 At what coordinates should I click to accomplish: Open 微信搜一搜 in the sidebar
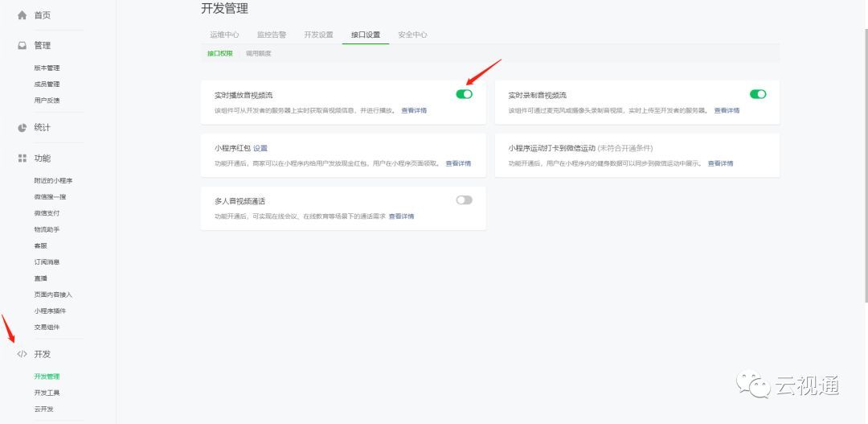(51, 197)
